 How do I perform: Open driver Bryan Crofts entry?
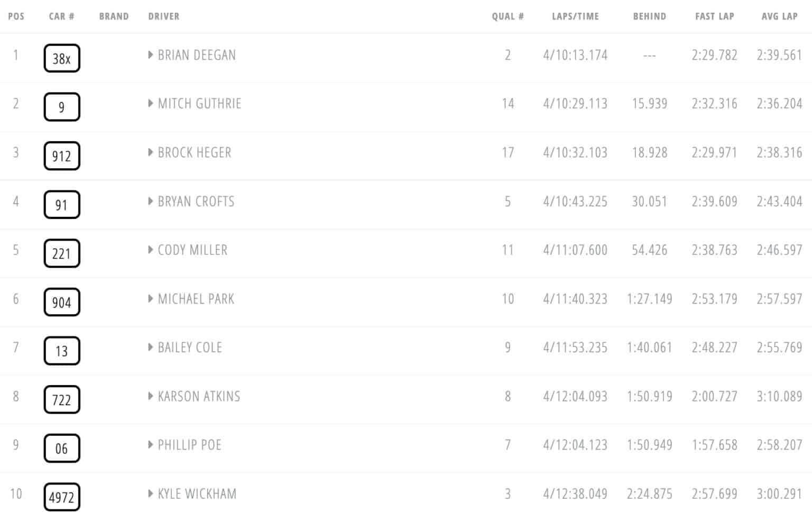pos(196,201)
